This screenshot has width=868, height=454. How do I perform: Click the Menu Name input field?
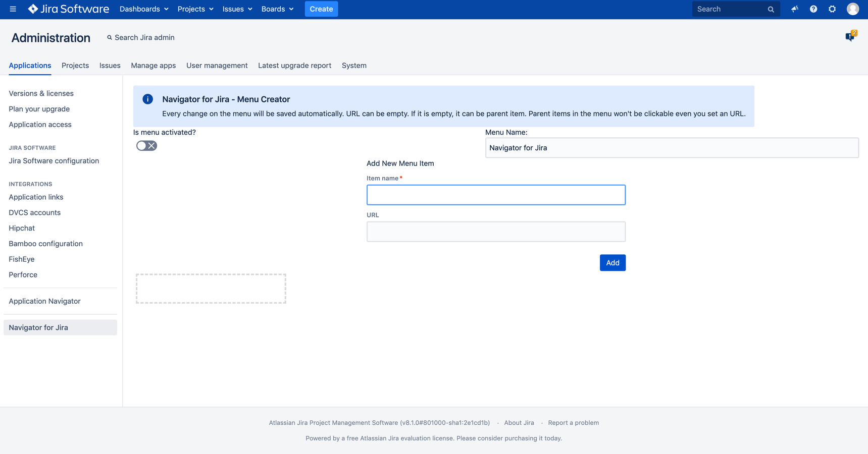click(x=672, y=148)
